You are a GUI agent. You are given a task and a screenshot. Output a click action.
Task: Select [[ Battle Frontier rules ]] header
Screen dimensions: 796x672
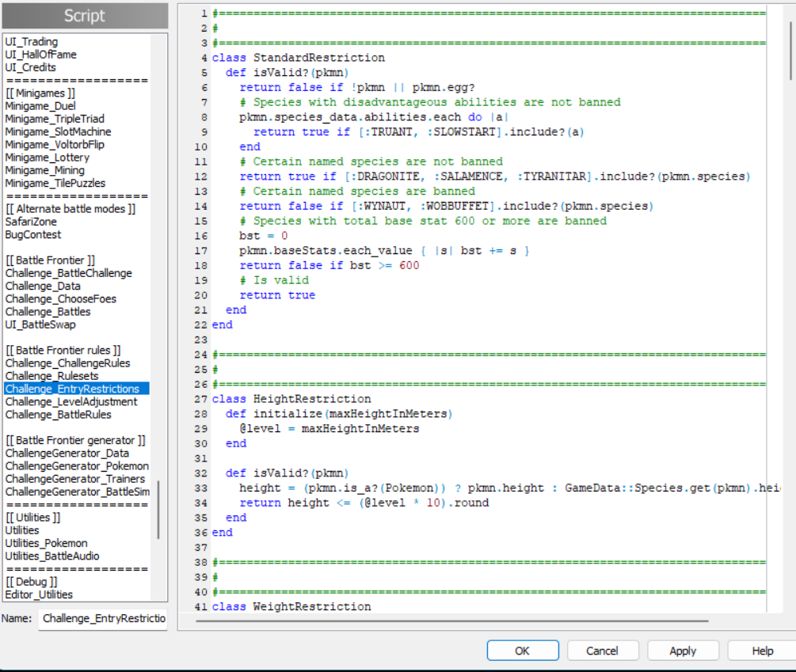click(63, 351)
